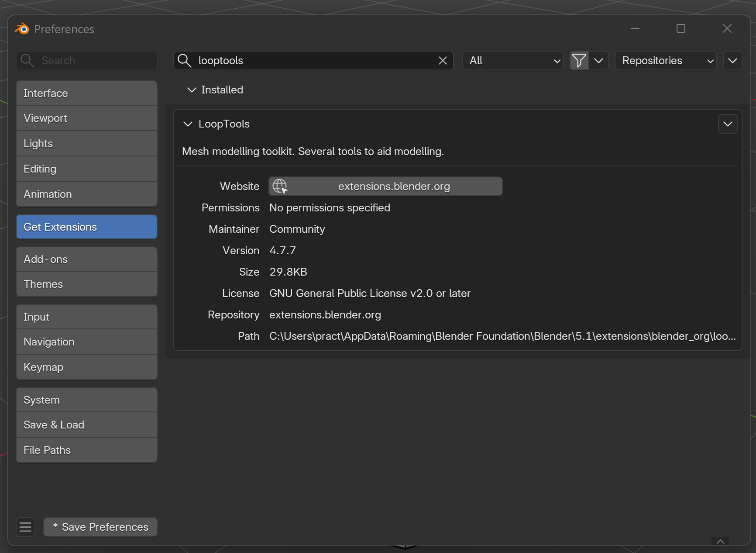Click the globe icon on website button
Screen dimensions: 756x553
pyautogui.click(x=280, y=187)
